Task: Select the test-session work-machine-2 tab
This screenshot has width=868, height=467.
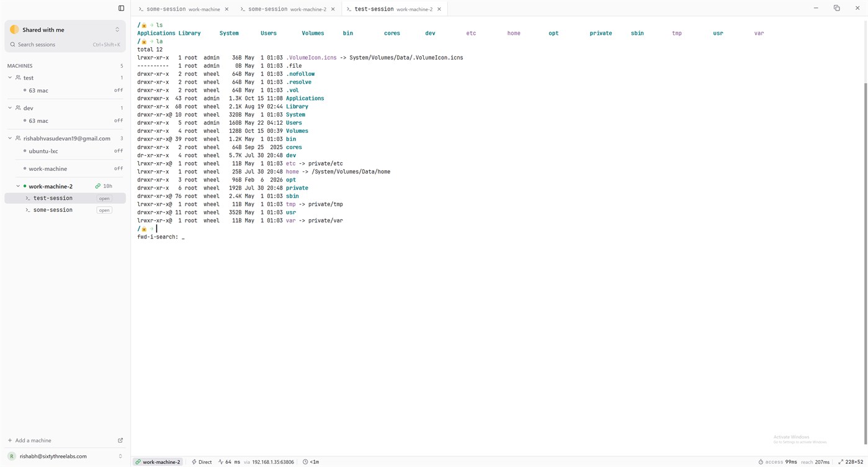Action: 394,9
